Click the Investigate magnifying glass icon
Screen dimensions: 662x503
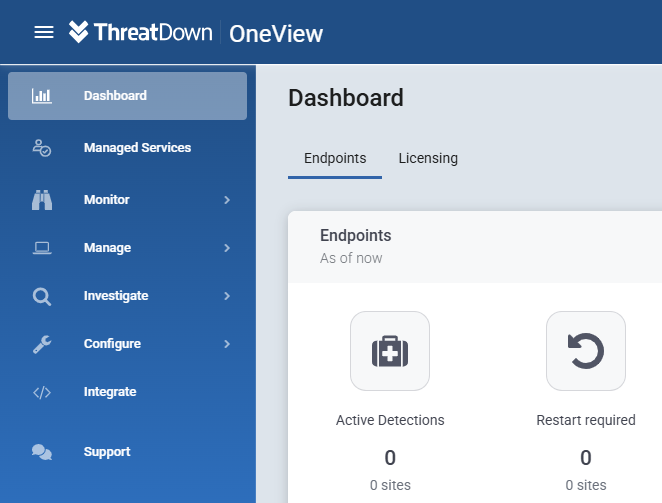pos(42,296)
